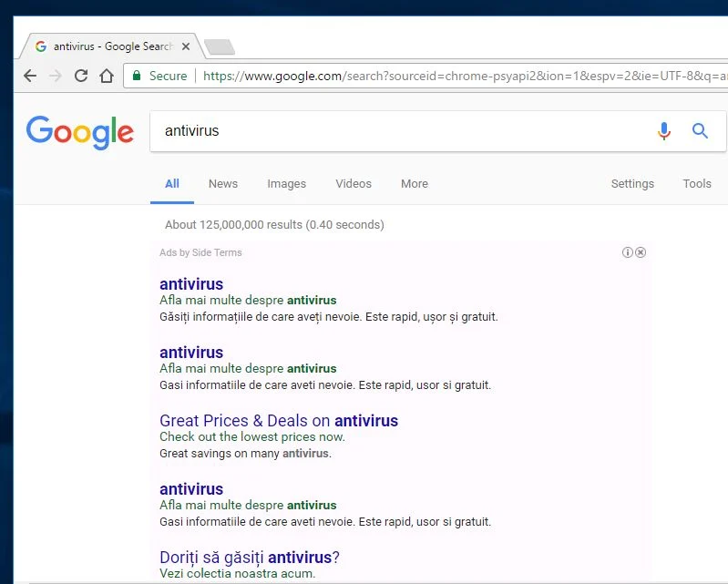
Task: Click the Google logo
Action: tap(80, 132)
